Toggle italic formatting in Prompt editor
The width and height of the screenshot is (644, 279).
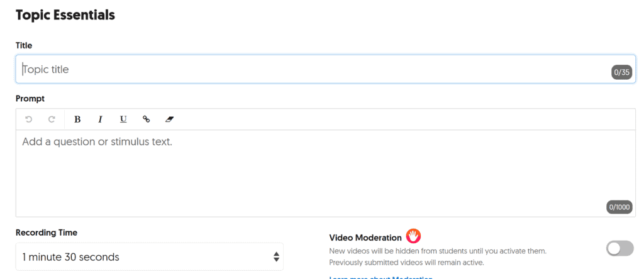click(x=100, y=119)
